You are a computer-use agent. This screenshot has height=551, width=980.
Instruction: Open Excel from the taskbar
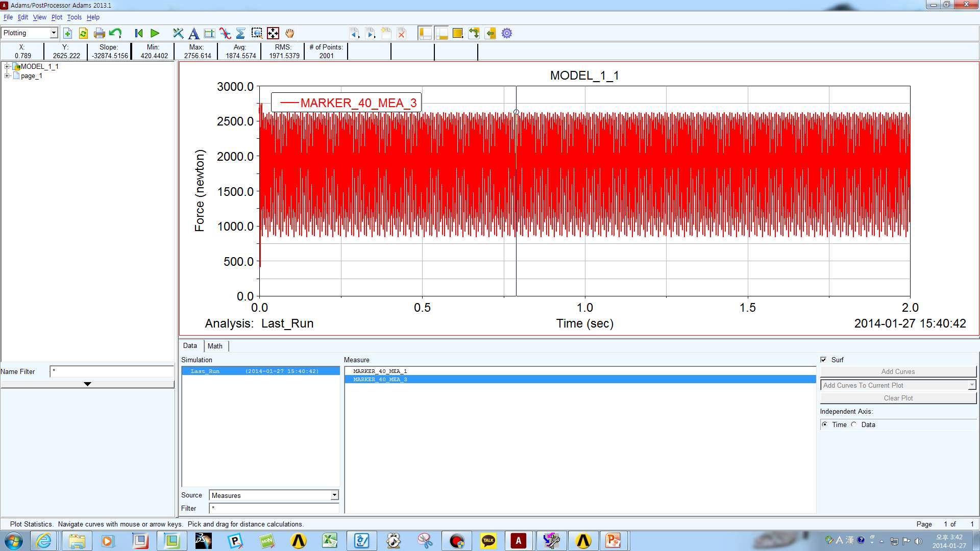330,541
